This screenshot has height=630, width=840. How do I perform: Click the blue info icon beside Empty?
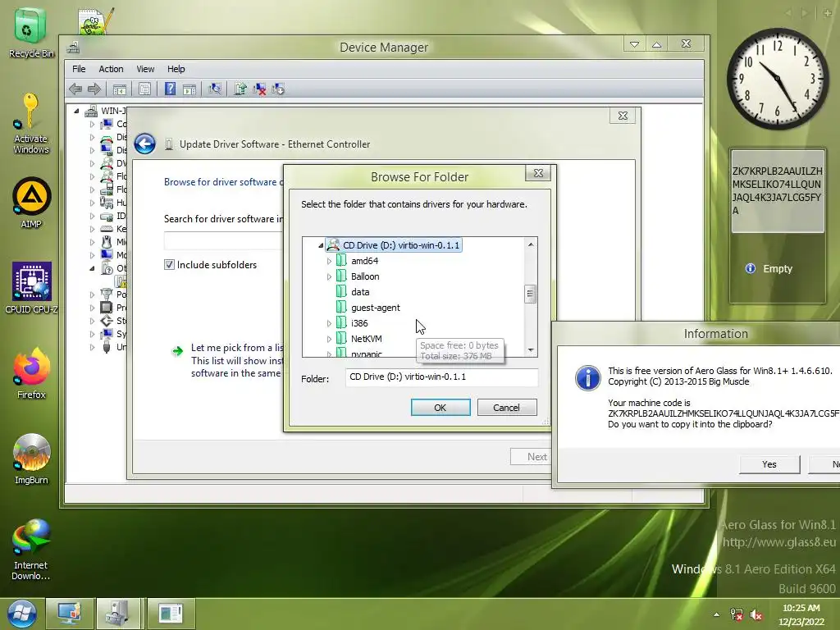(751, 268)
